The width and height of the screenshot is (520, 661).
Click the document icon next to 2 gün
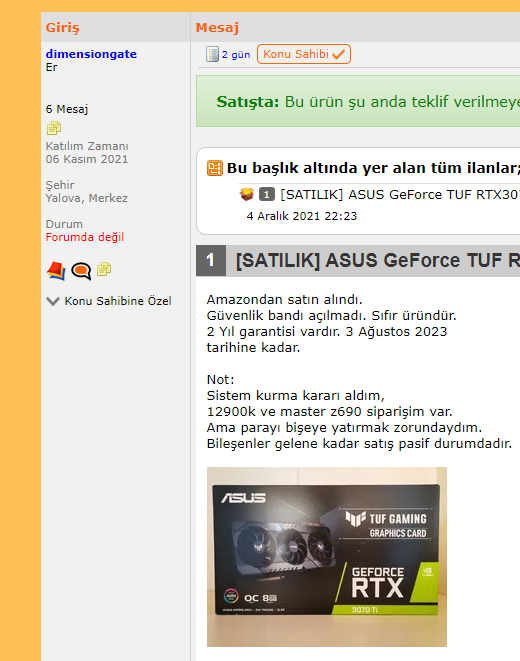click(x=212, y=54)
